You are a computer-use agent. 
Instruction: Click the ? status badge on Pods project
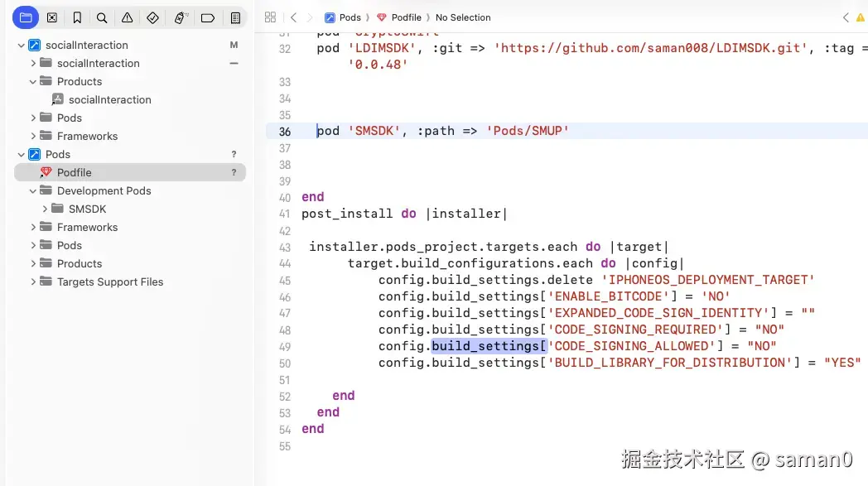pos(234,155)
